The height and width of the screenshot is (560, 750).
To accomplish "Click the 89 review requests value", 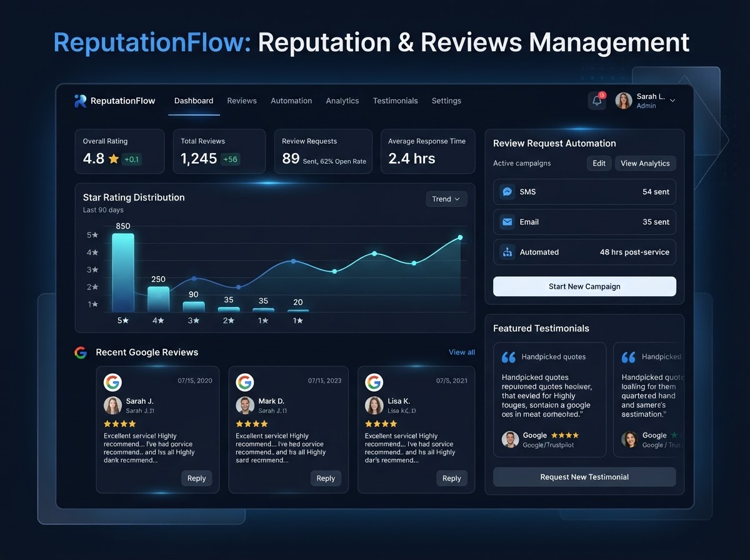I will 291,159.
